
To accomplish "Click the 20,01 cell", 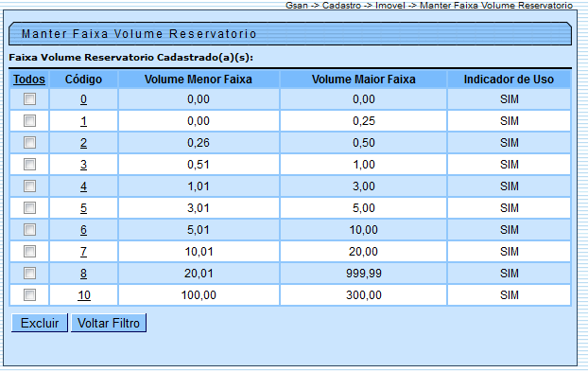I will [199, 274].
